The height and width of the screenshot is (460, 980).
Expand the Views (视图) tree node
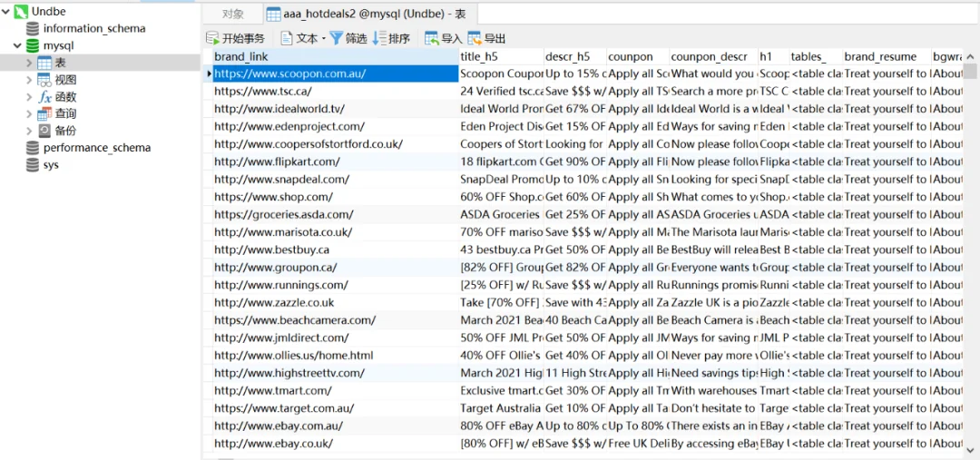pyautogui.click(x=29, y=80)
